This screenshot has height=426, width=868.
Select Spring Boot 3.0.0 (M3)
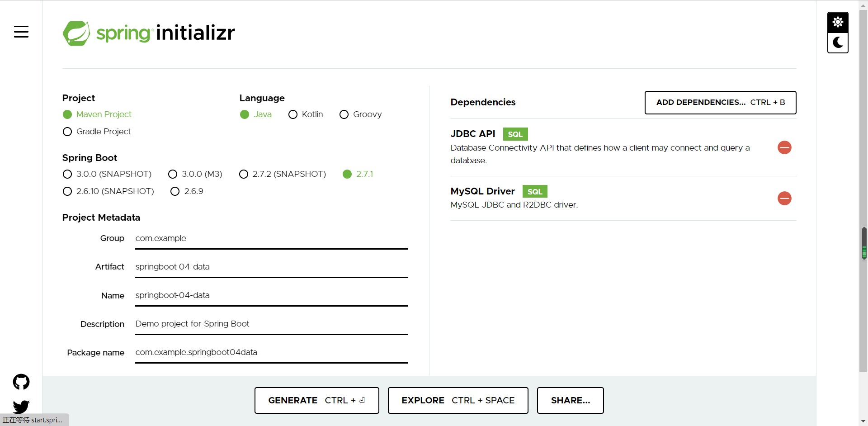[x=195, y=174]
